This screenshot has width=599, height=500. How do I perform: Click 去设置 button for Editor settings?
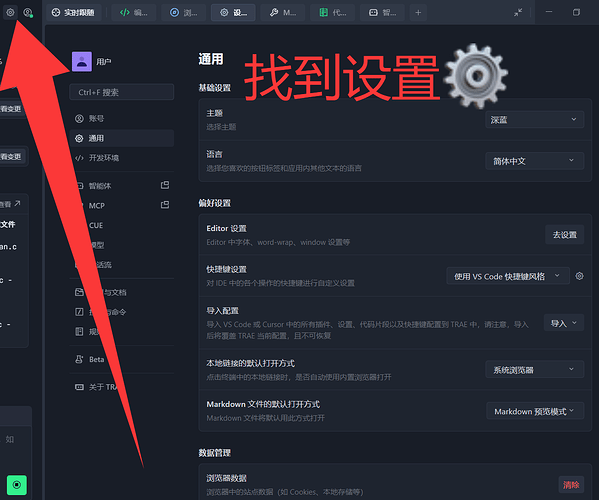564,235
